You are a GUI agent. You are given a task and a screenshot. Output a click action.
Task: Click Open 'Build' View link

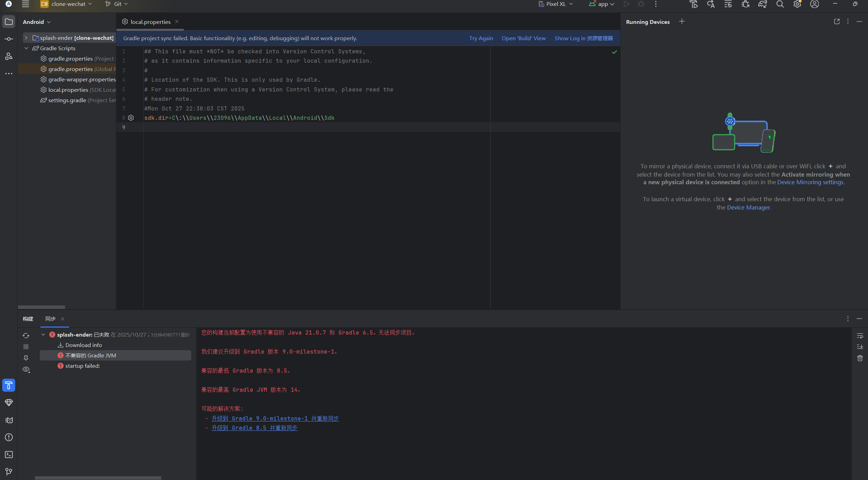pos(524,38)
